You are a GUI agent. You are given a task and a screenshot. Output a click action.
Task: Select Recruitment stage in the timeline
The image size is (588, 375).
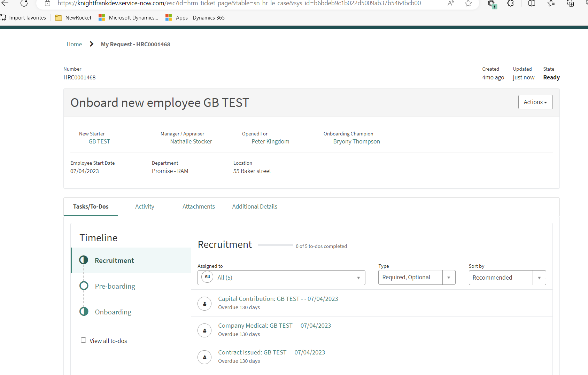click(x=131, y=260)
